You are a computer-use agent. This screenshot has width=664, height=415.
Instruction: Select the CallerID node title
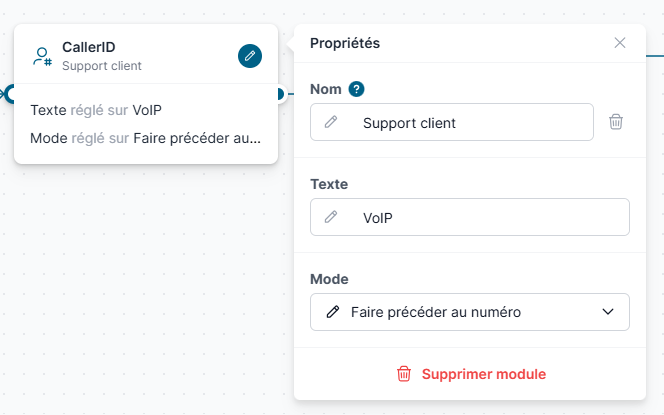(89, 47)
